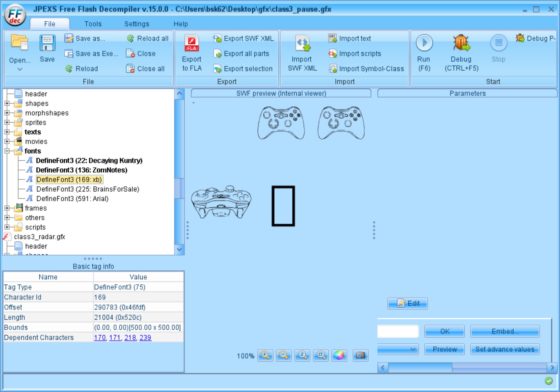Import Symbol-Class mapping
560x392 pixels.
click(x=366, y=68)
